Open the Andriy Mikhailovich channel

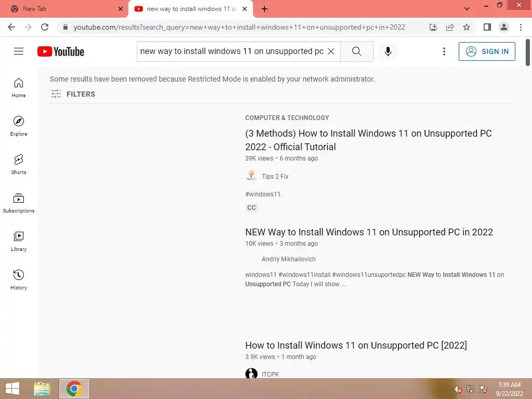[288, 259]
